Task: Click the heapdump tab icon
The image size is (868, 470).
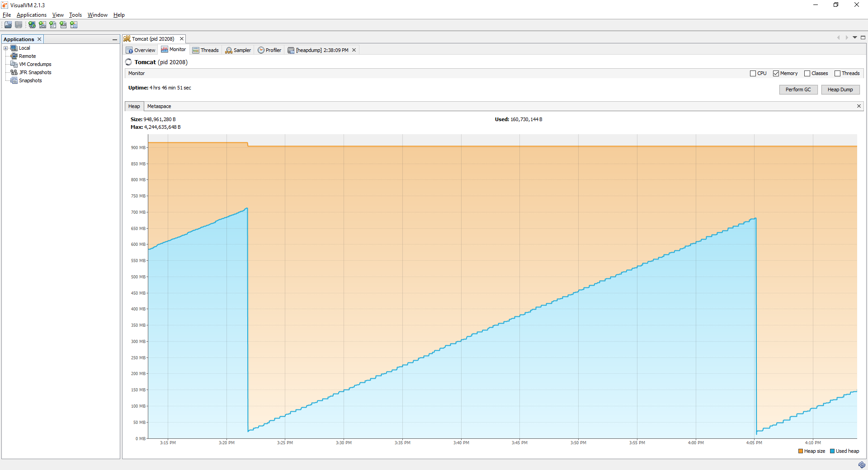Action: point(291,50)
